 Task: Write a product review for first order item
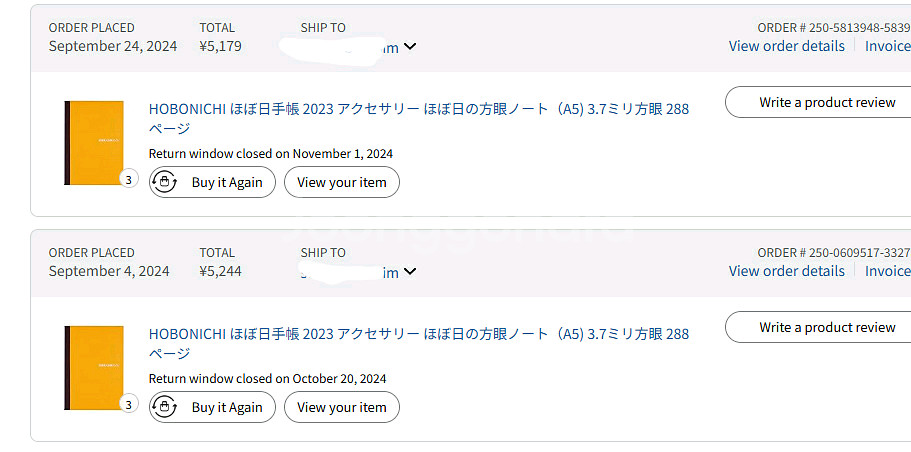pyautogui.click(x=818, y=102)
